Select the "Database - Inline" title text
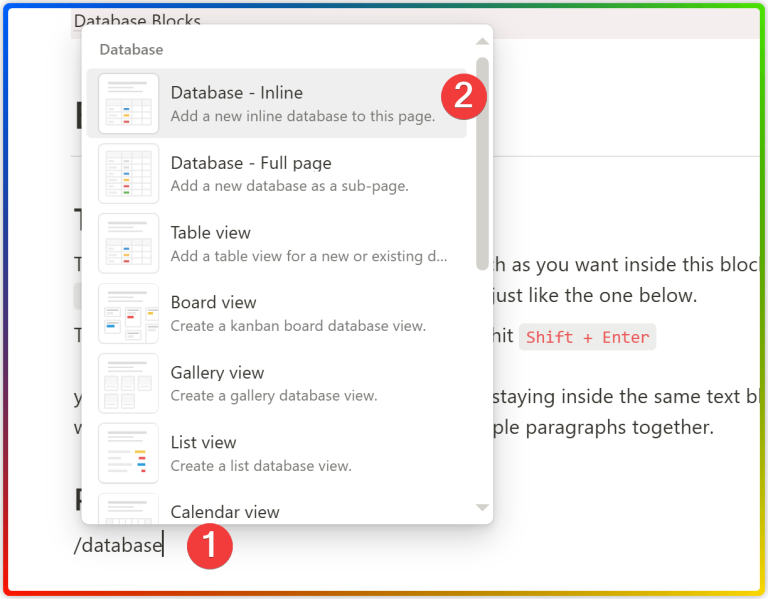The width and height of the screenshot is (768, 599). (x=236, y=93)
